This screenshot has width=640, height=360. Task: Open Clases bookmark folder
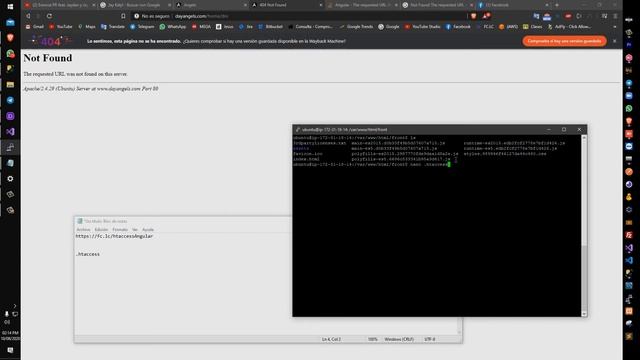click(533, 27)
